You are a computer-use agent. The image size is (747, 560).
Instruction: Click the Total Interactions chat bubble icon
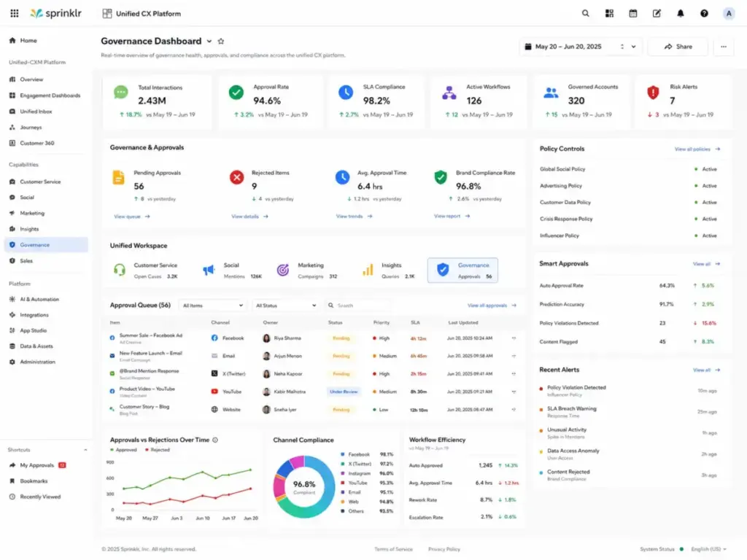[121, 92]
